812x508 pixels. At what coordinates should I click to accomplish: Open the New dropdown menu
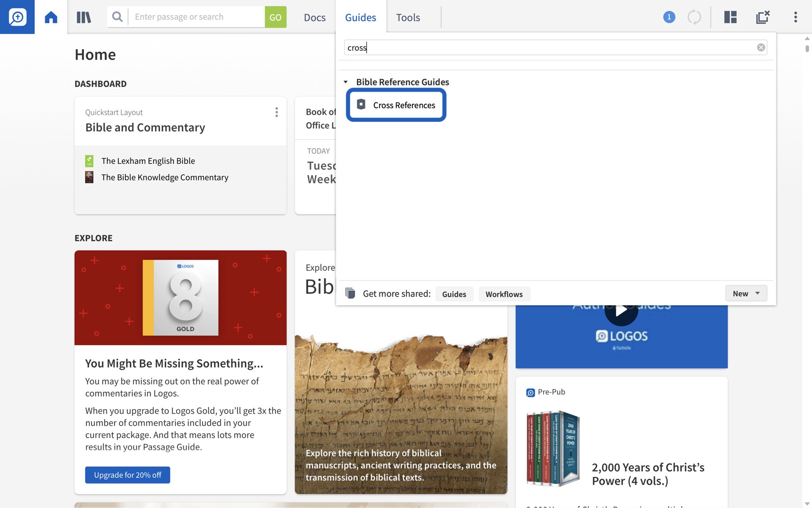click(x=745, y=293)
